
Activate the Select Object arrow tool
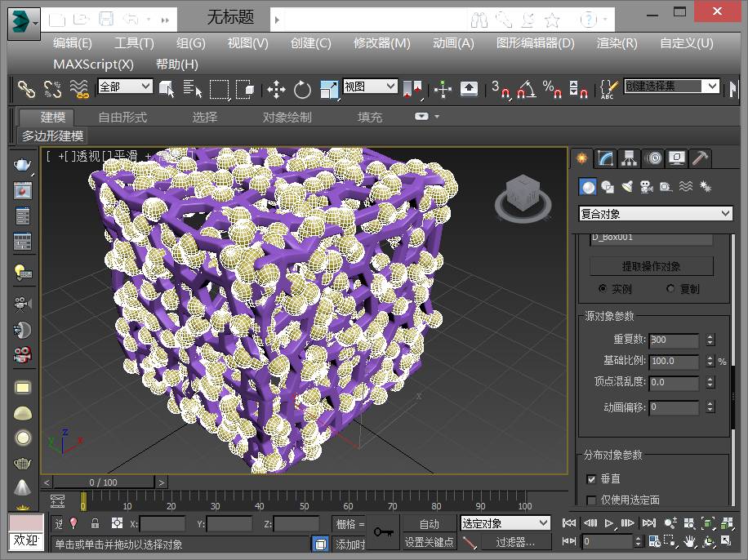(x=167, y=89)
